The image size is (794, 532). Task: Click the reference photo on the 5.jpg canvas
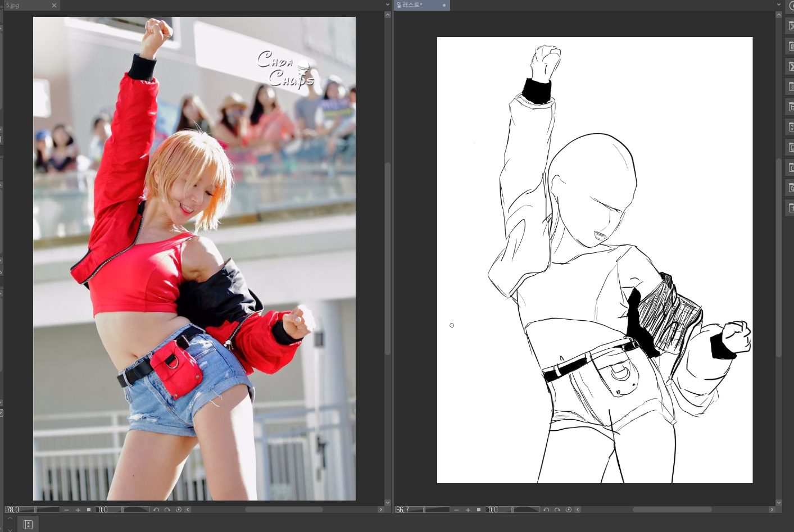[x=194, y=258]
